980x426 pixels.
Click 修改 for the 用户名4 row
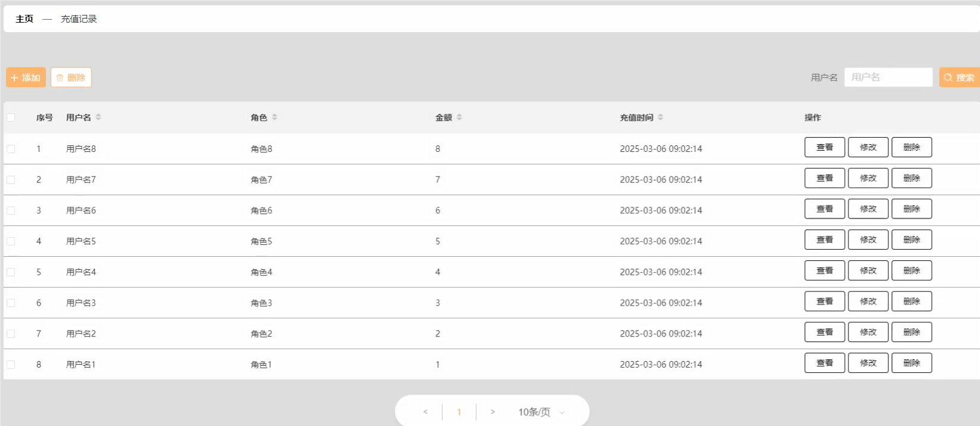[x=868, y=270]
